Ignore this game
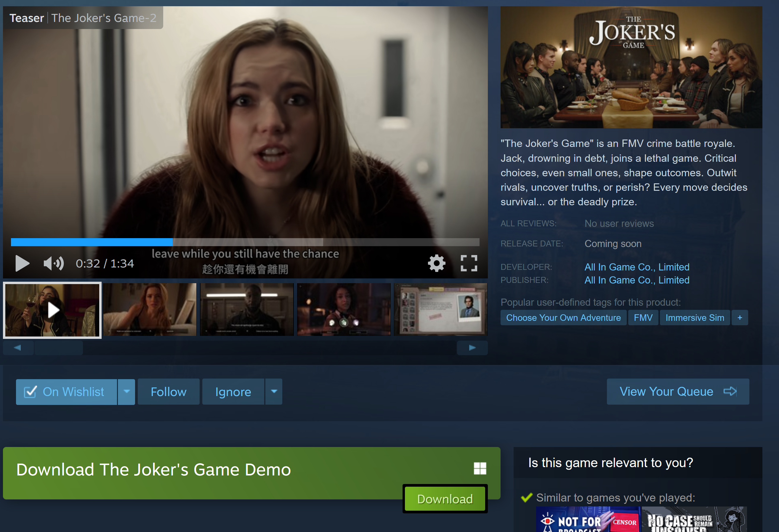The height and width of the screenshot is (532, 779). [233, 392]
